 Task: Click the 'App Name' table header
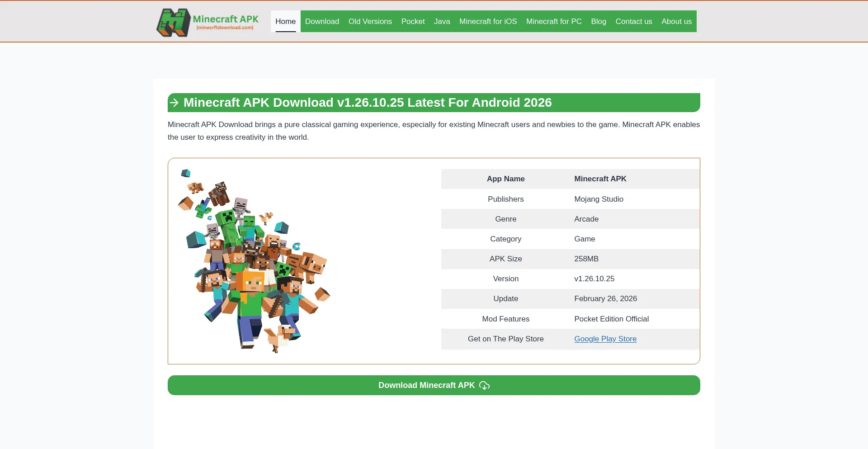tap(506, 179)
